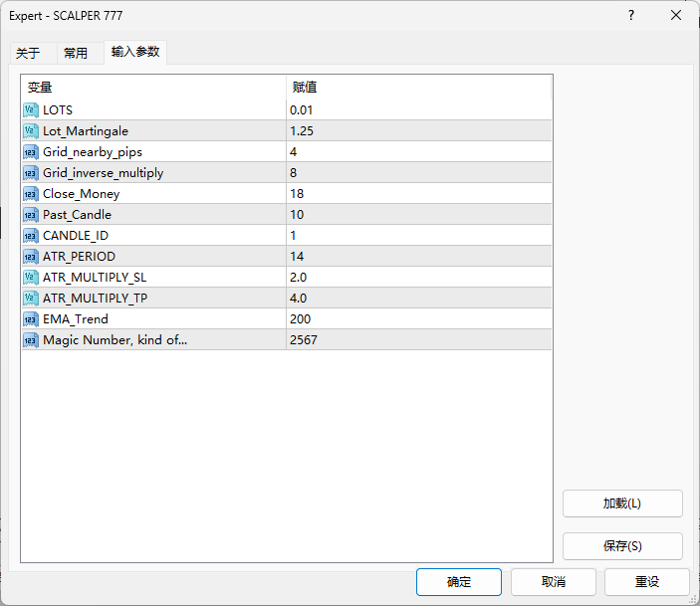Click the Grid_inverse_multiply integer icon
The image size is (700, 606).
pyautogui.click(x=30, y=173)
